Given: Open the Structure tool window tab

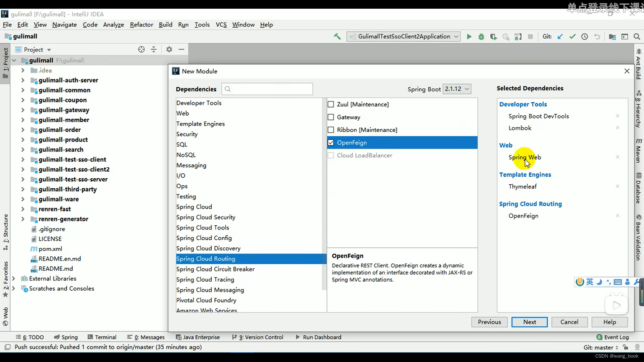Looking at the screenshot, I should [5, 232].
